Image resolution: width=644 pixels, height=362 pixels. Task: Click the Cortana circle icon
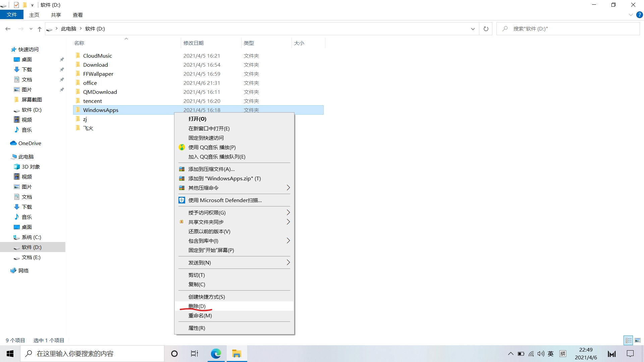tap(174, 354)
